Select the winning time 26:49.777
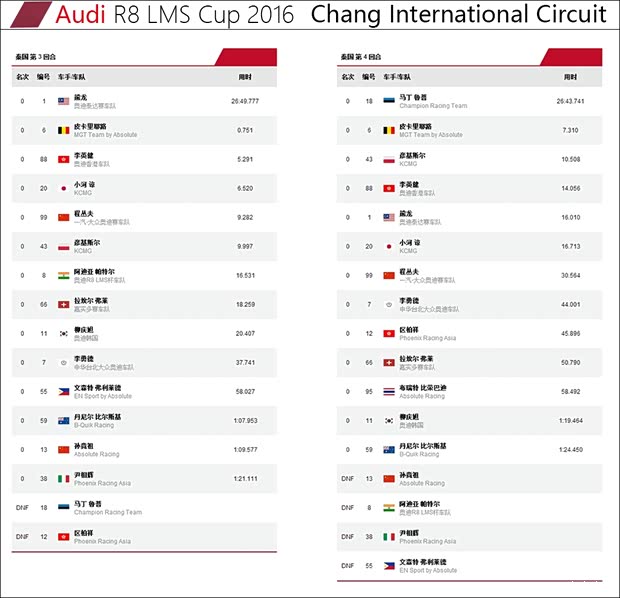The height and width of the screenshot is (598, 620). point(245,101)
